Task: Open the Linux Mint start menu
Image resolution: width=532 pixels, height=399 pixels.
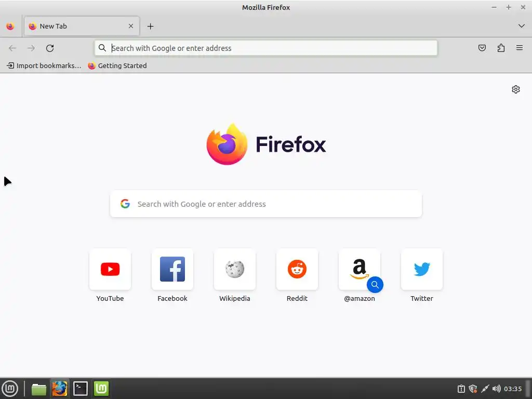Action: [x=10, y=389]
